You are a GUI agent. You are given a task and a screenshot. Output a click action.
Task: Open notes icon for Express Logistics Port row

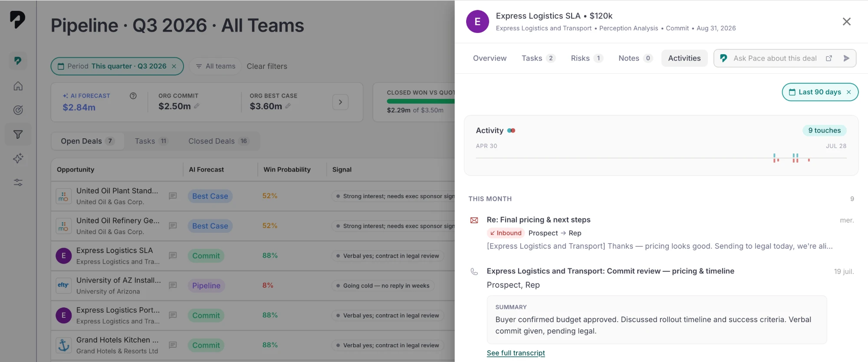(173, 316)
